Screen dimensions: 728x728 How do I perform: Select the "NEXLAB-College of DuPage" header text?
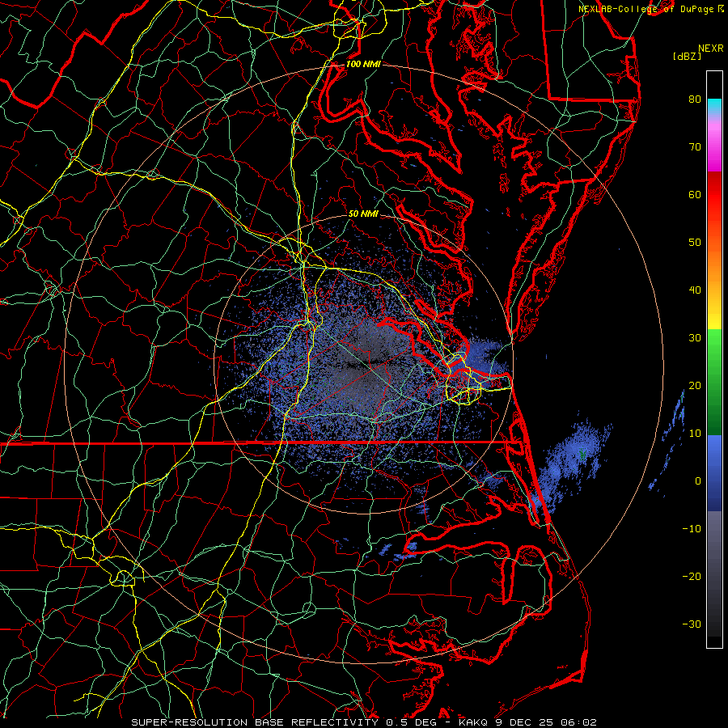point(647,9)
